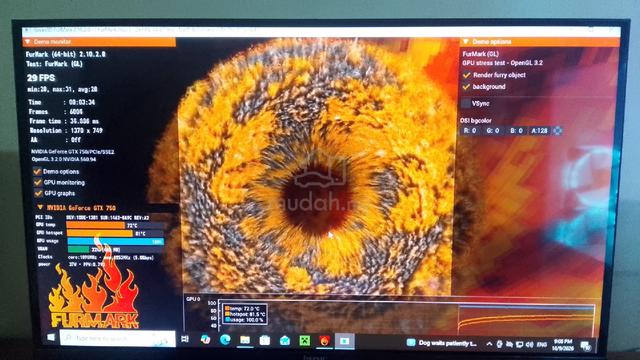Open the Mail app on the taskbar
The height and width of the screenshot is (360, 640).
point(284,340)
